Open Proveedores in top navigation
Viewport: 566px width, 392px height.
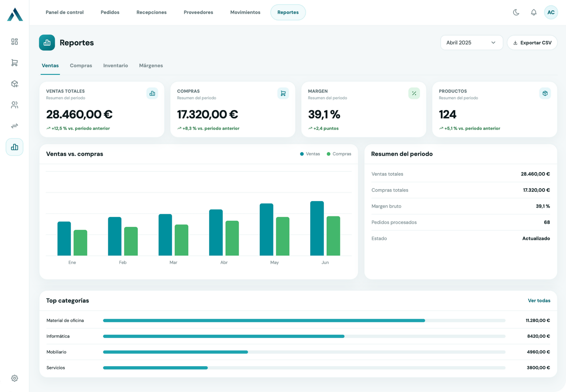click(x=198, y=12)
